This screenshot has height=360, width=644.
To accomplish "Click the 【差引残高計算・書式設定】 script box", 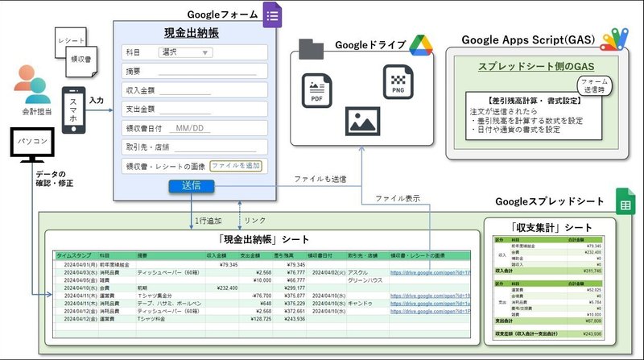I will click(x=534, y=116).
